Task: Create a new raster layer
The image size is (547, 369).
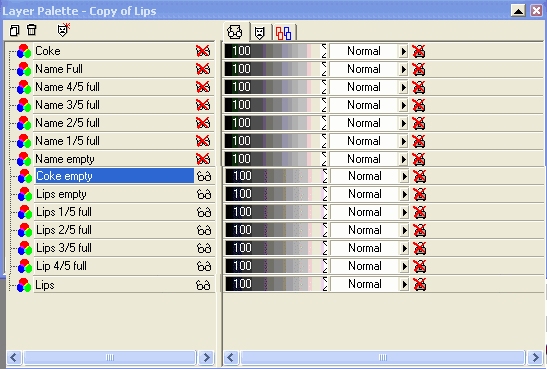Action: [14, 30]
